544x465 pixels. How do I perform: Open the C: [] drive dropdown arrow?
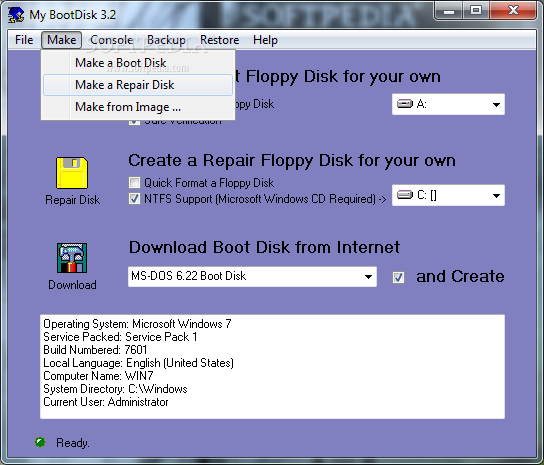[x=496, y=196]
